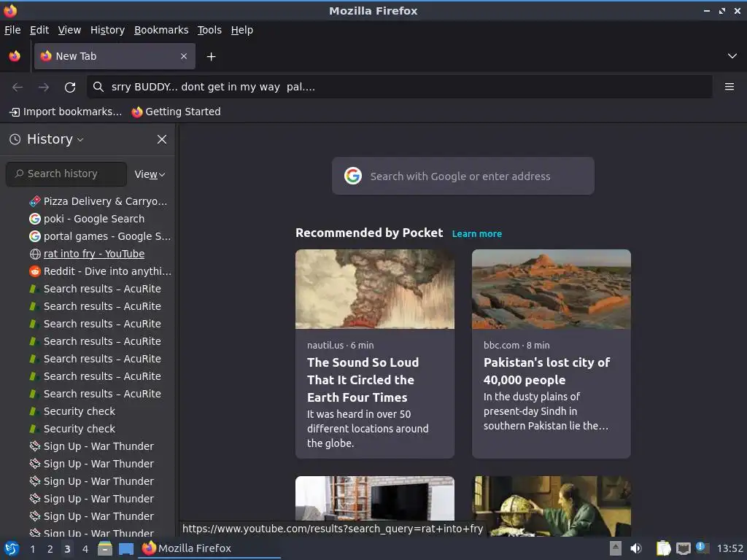Click the clock icon in History sidebar header

pos(15,139)
